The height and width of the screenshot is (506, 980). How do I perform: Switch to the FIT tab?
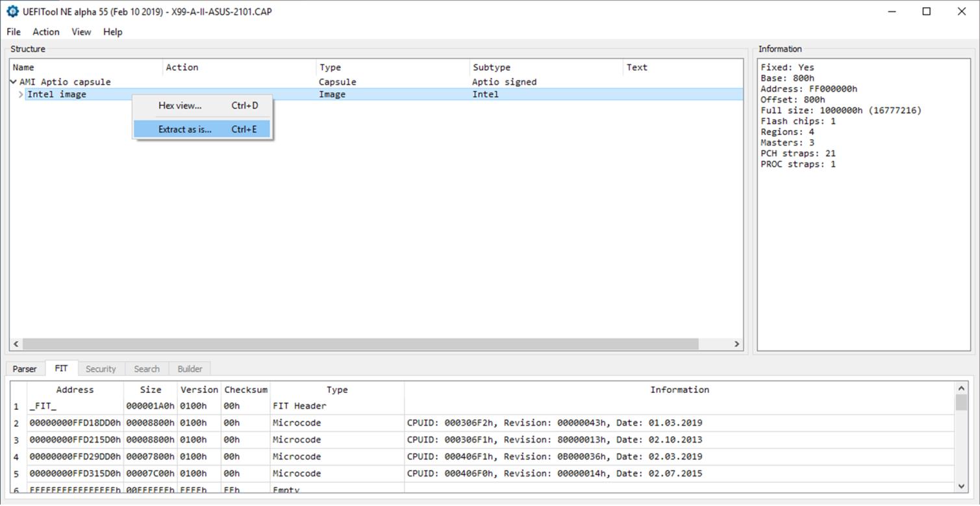click(x=61, y=368)
